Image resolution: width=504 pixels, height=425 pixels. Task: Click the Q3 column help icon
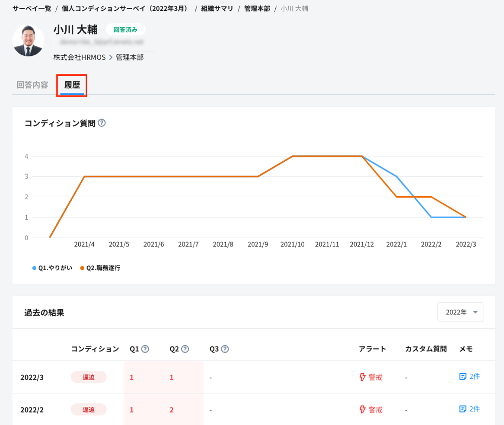click(x=225, y=349)
